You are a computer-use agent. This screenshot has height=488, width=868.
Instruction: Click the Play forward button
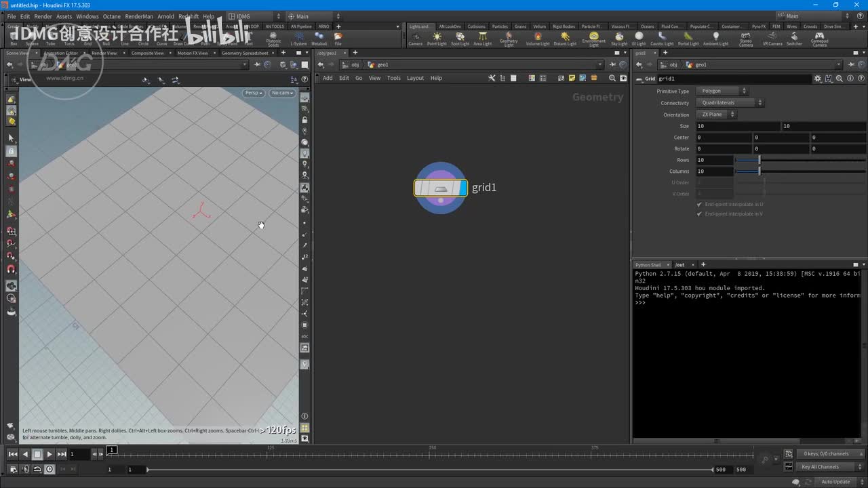[x=50, y=454]
